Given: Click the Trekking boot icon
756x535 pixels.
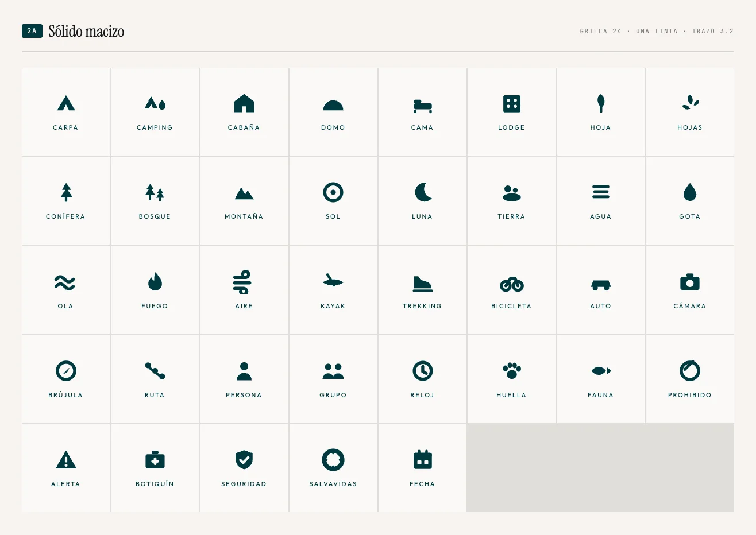Looking at the screenshot, I should point(423,284).
